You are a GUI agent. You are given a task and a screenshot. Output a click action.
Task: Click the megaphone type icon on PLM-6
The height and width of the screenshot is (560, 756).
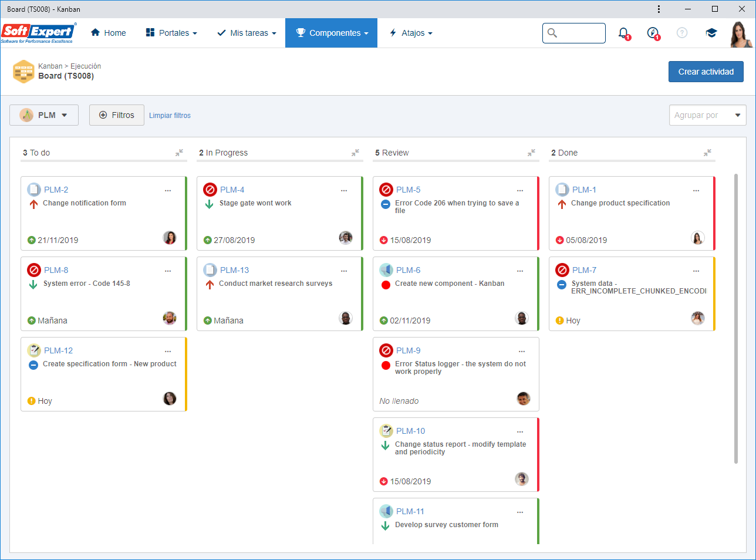tap(386, 270)
